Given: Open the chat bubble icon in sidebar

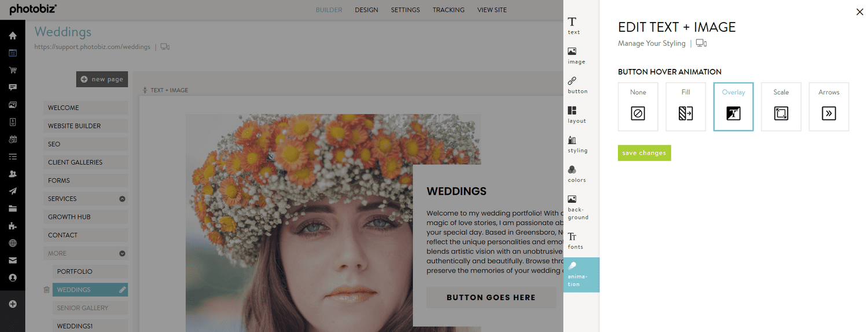Looking at the screenshot, I should click(13, 87).
